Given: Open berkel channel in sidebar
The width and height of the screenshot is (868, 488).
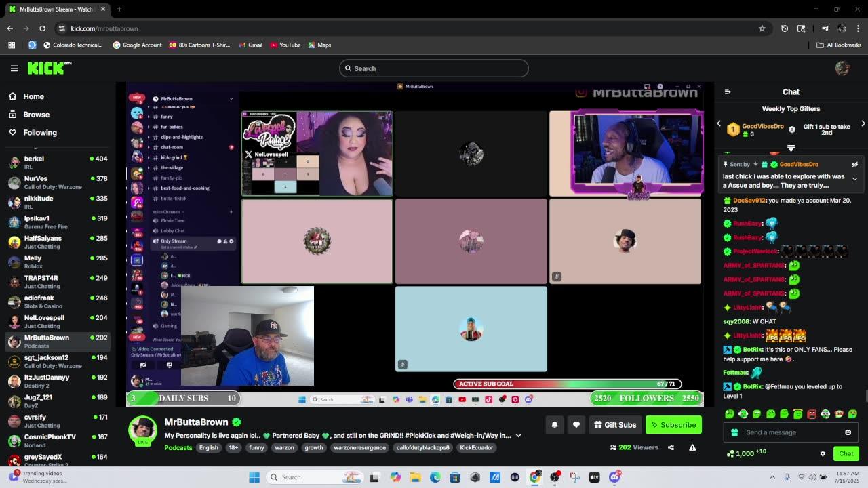Looking at the screenshot, I should point(58,162).
